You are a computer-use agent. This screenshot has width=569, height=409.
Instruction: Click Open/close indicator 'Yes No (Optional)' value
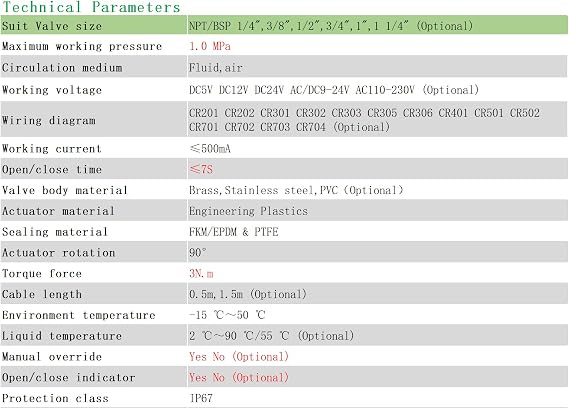(239, 377)
